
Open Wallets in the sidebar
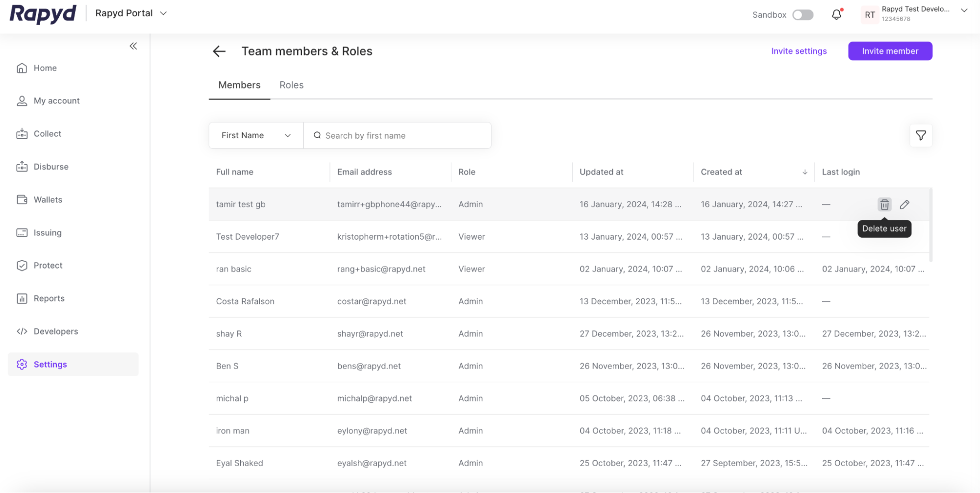point(48,199)
